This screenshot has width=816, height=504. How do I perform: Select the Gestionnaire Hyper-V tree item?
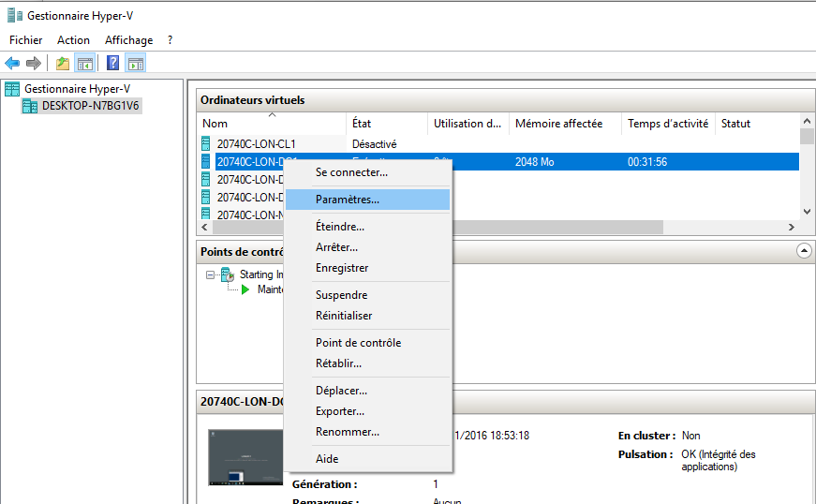tap(77, 89)
